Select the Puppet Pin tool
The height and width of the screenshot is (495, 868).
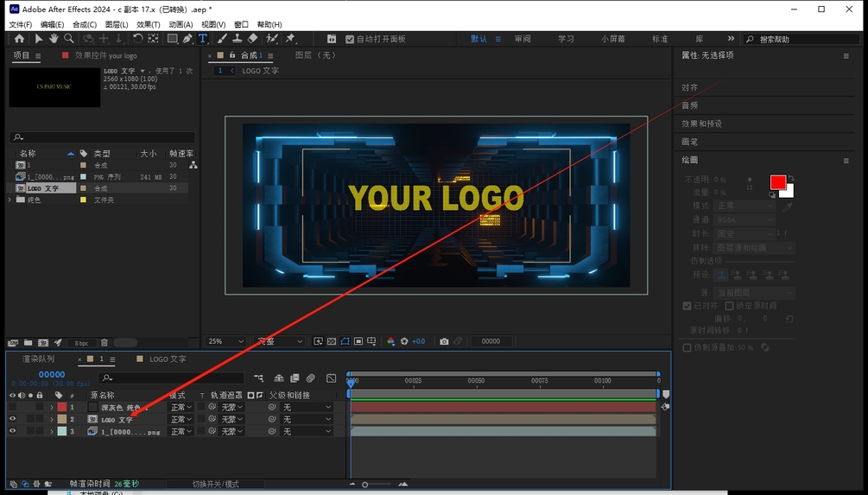290,39
